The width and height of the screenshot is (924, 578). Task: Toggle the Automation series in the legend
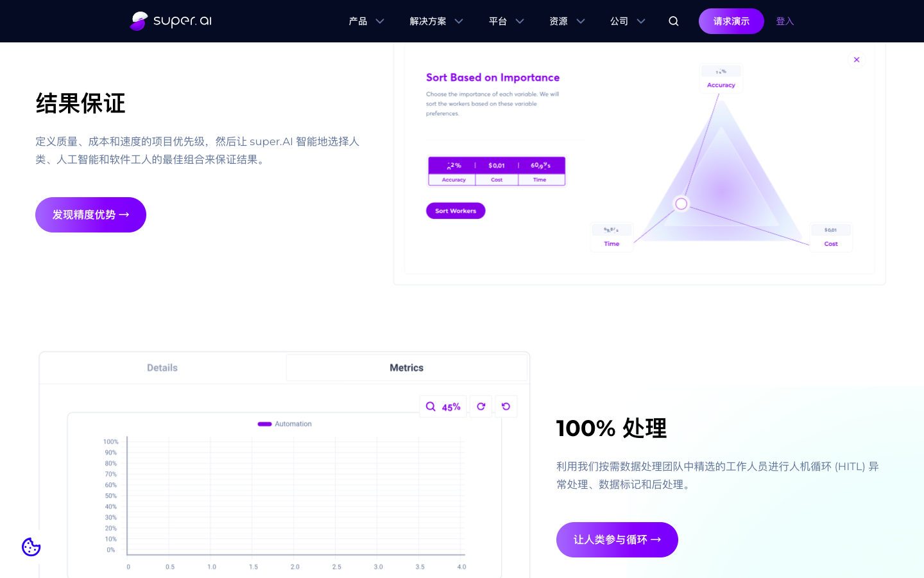tap(284, 424)
